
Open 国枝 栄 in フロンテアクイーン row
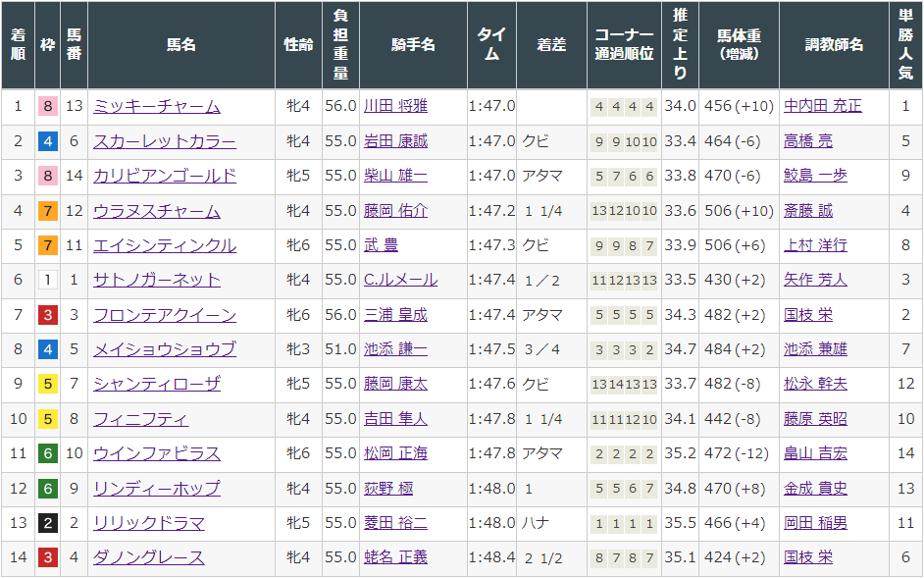tap(808, 315)
